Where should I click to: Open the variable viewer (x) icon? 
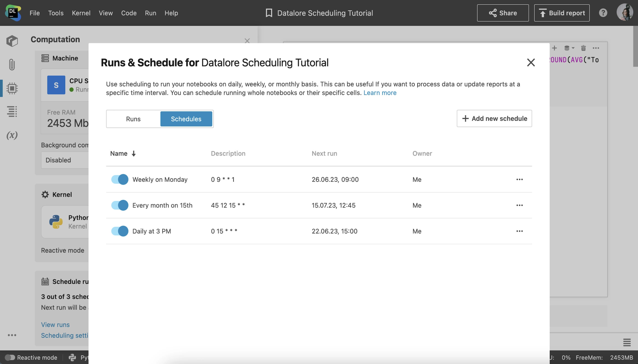(x=12, y=135)
